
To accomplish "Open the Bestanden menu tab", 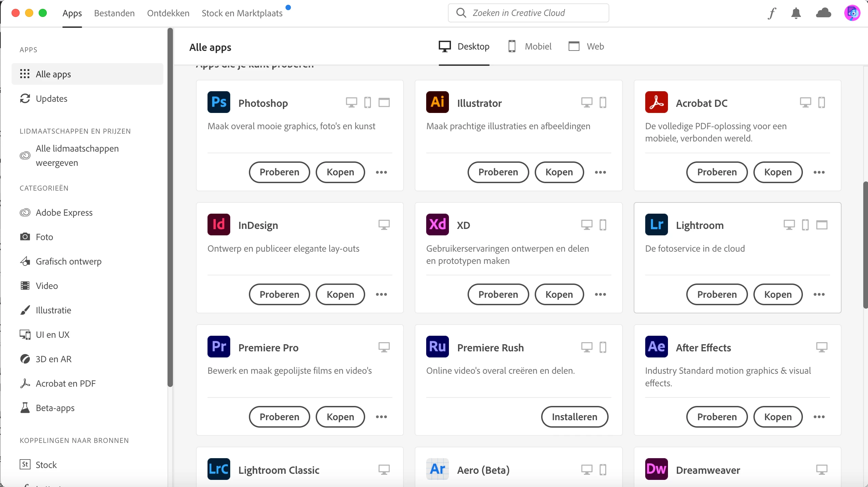I will pos(114,13).
